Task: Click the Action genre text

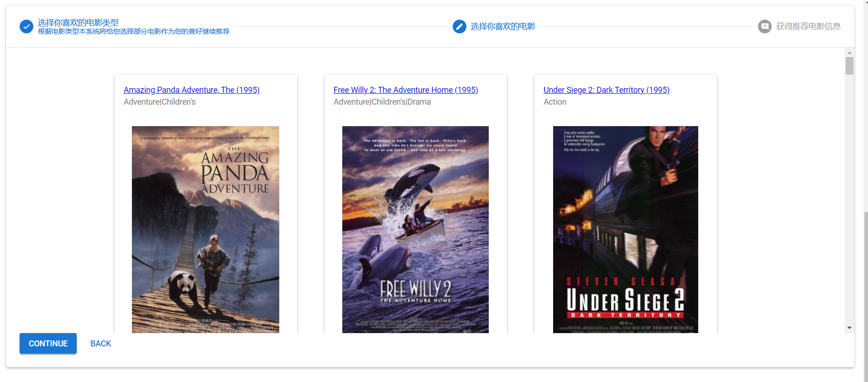Action: point(555,102)
